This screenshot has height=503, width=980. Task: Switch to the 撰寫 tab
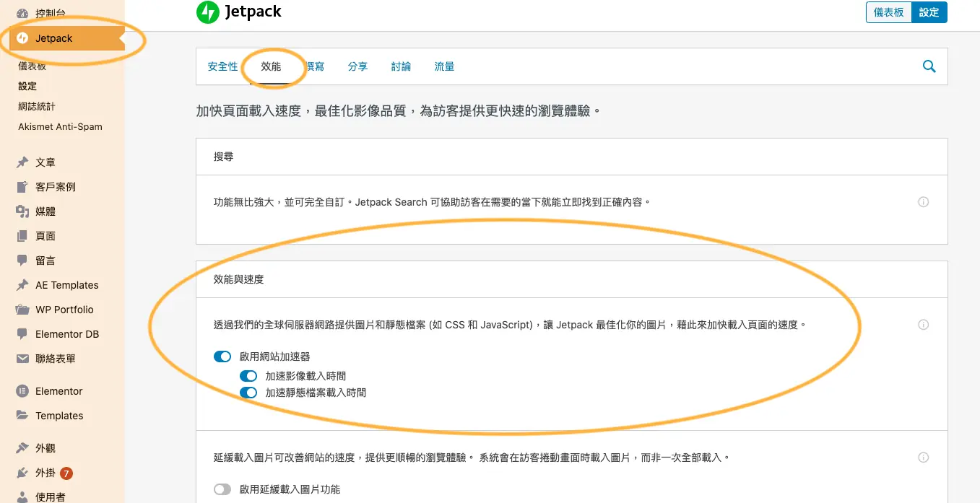click(x=315, y=66)
